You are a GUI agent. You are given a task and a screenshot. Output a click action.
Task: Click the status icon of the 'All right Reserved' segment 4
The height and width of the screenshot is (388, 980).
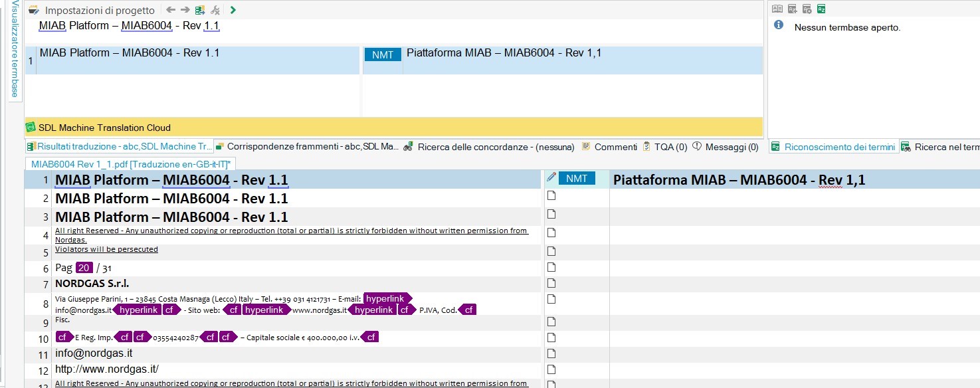tap(551, 233)
